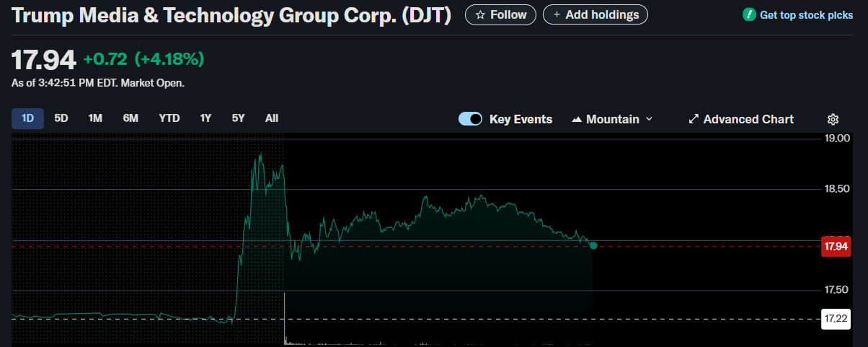Viewport: 868px width, 347px height.
Task: Select the 5D time range tab
Action: tap(61, 118)
